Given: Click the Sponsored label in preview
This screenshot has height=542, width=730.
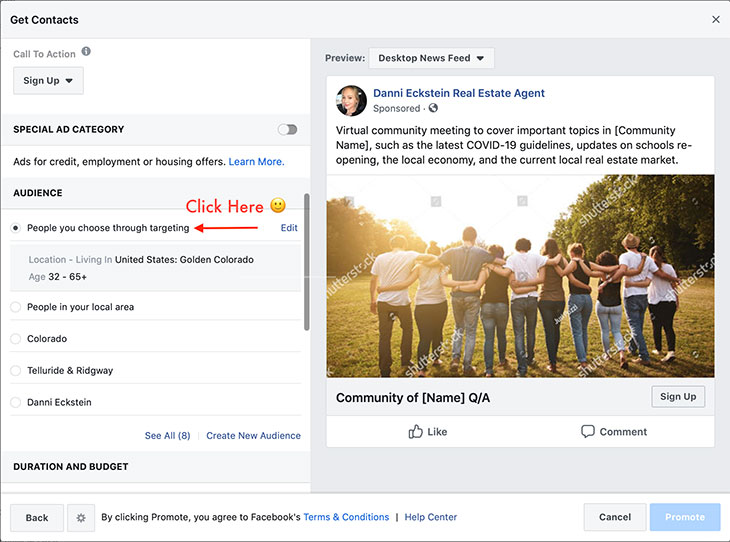Looking at the screenshot, I should coord(396,108).
